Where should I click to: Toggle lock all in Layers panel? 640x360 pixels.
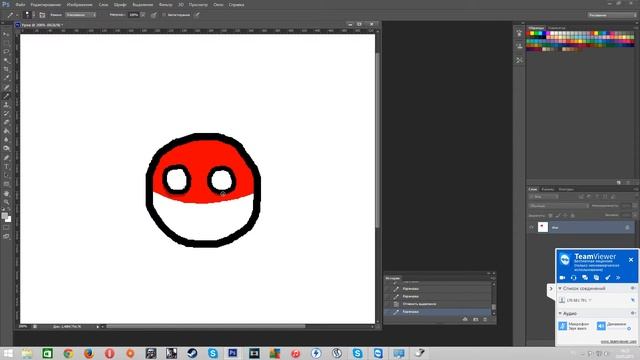point(572,215)
